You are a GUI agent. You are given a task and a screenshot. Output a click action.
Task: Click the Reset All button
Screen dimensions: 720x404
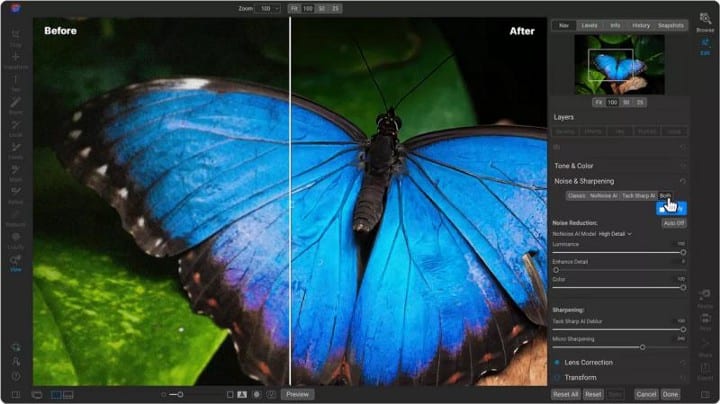pyautogui.click(x=566, y=394)
